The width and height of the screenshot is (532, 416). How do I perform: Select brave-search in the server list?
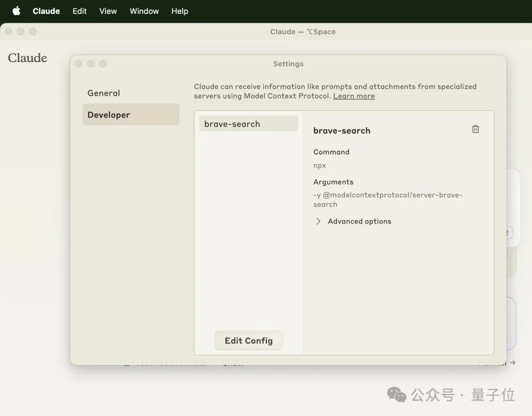[x=232, y=124]
